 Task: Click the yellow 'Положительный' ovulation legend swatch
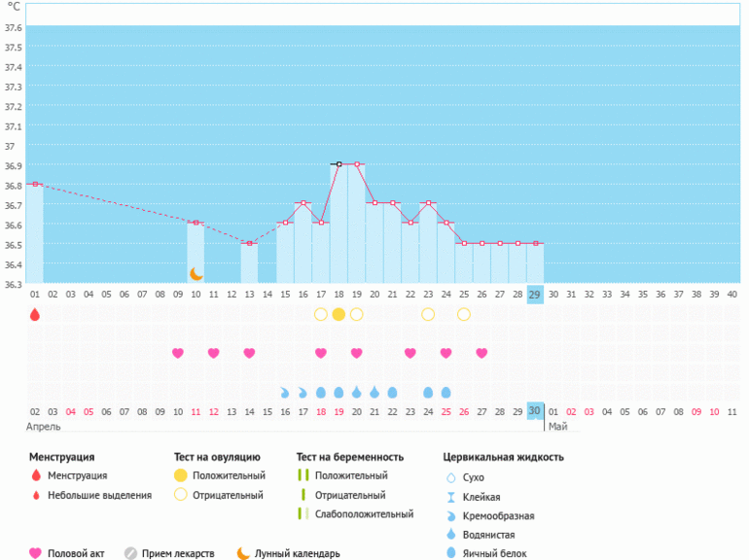181,475
